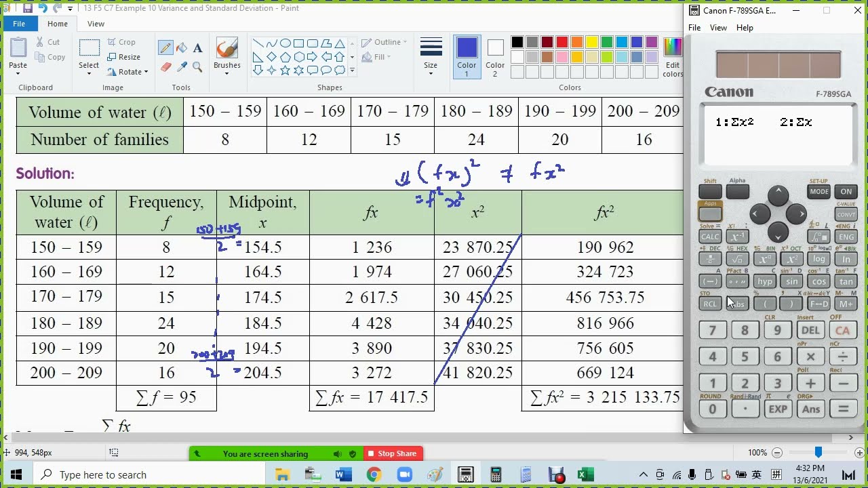This screenshot has width=868, height=488.
Task: Choose the Fill with color bucket tool
Action: coord(182,48)
